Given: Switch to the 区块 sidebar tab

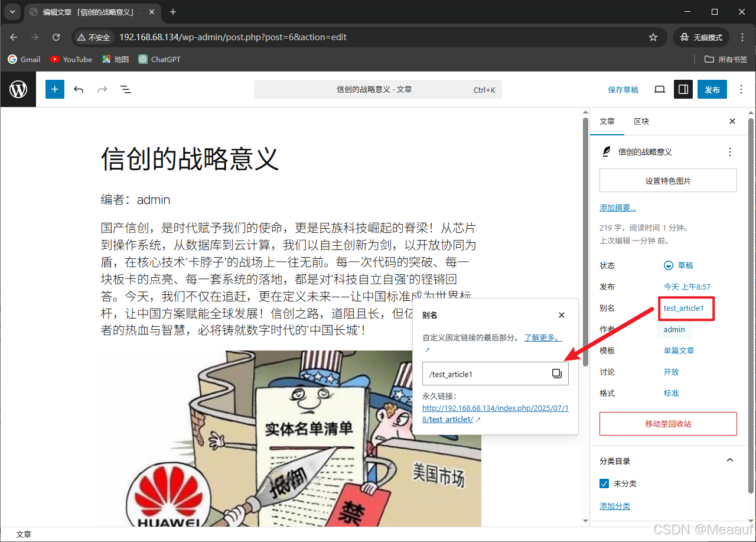Looking at the screenshot, I should [641, 121].
